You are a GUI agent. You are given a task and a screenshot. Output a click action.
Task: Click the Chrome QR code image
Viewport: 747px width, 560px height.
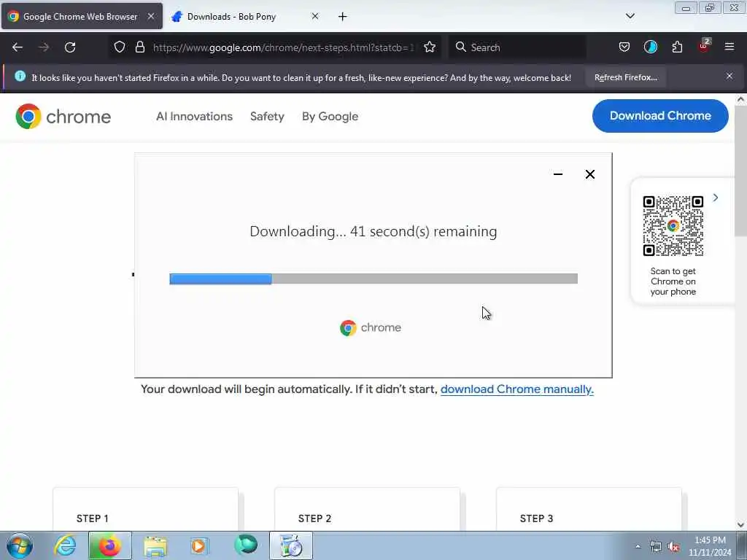(x=673, y=226)
